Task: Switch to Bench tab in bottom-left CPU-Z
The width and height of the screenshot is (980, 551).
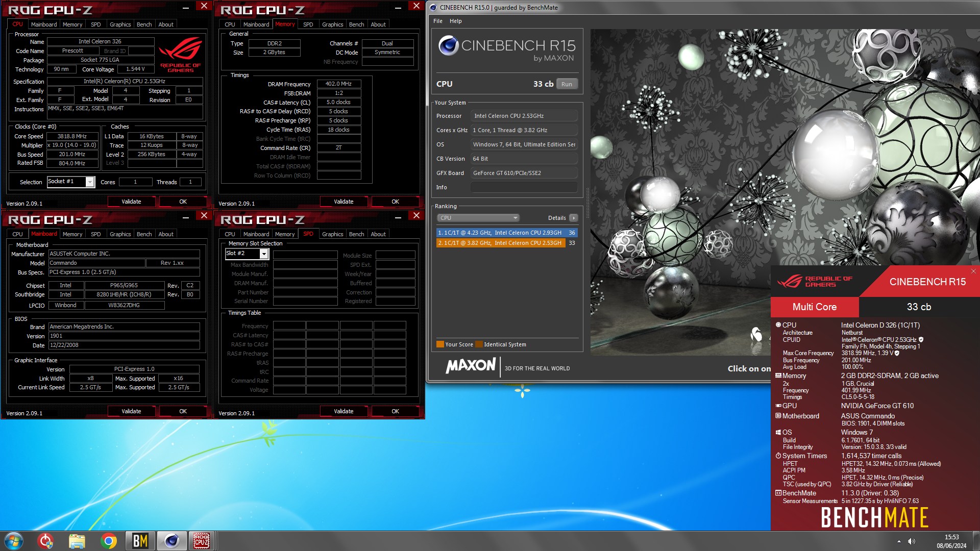Action: click(144, 234)
